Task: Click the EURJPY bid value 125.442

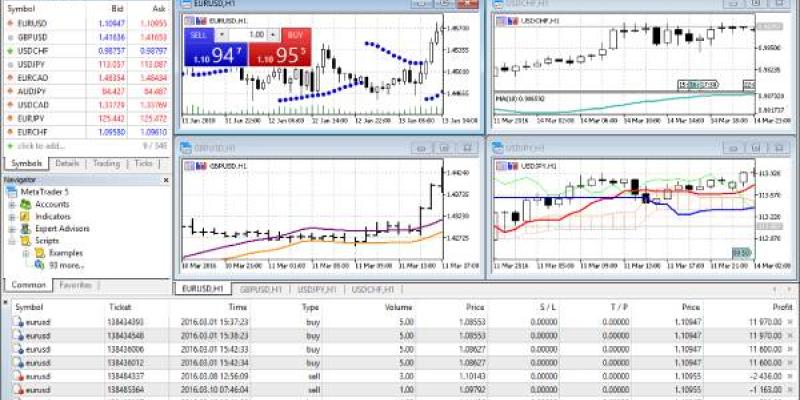Action: (113, 118)
